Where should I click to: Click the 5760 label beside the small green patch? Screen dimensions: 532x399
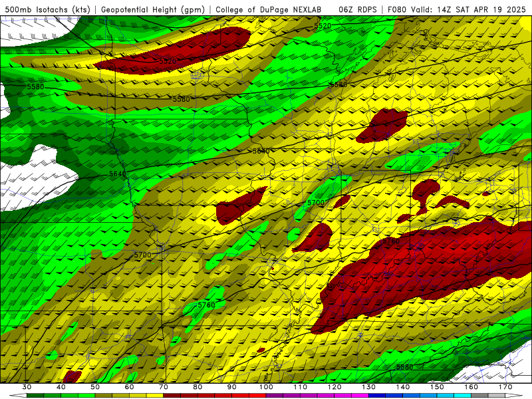pos(206,305)
